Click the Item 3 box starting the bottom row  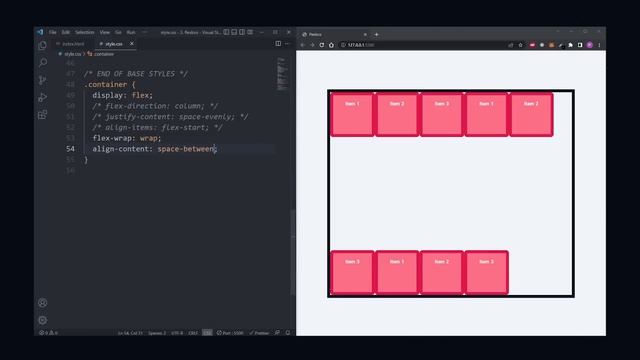click(x=352, y=272)
